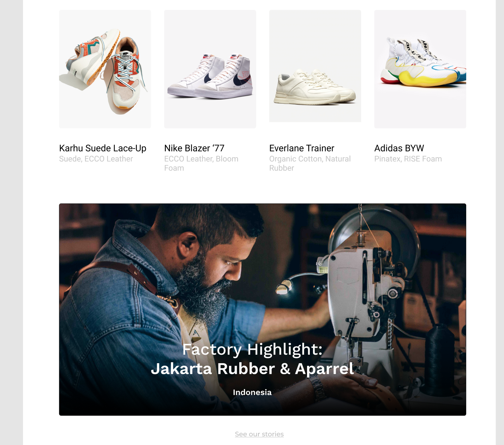Open the Nike Blazer '77 product image
The height and width of the screenshot is (445, 504).
(x=210, y=69)
